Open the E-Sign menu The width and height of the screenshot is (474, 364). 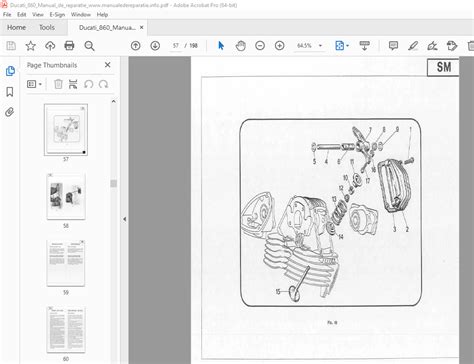pyautogui.click(x=57, y=15)
